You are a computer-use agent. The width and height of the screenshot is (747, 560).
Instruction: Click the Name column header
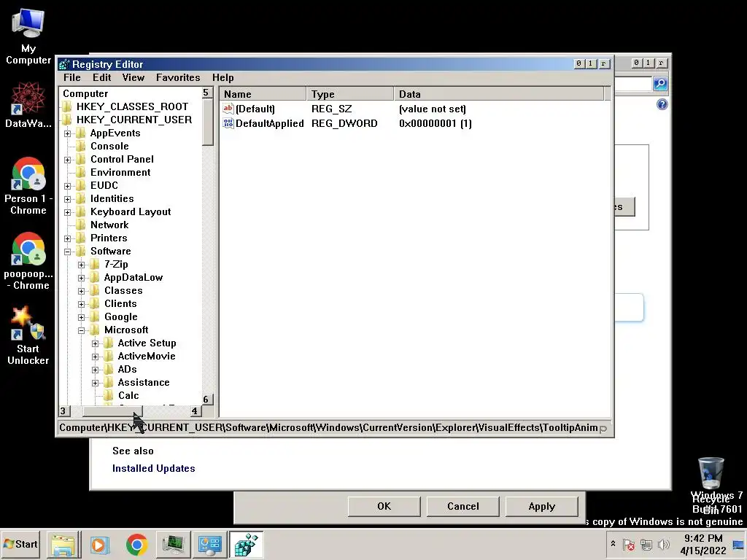pos(263,94)
